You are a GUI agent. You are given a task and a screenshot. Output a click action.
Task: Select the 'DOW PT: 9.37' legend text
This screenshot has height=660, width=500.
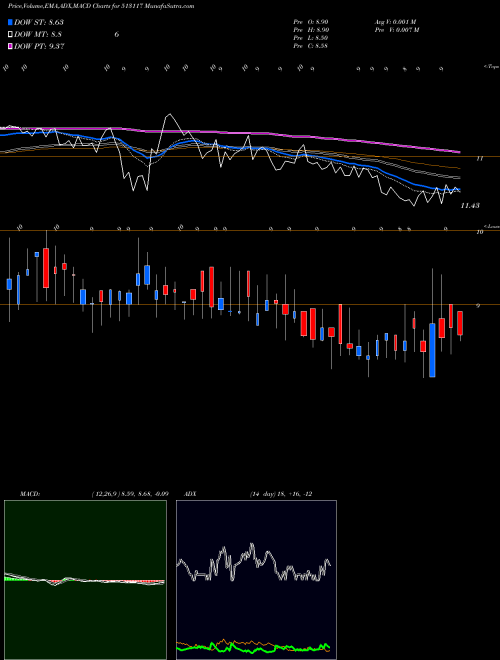click(39, 46)
